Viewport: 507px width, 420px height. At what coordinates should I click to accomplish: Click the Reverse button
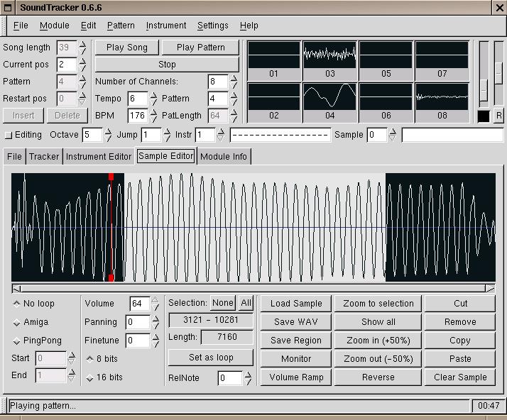tap(378, 377)
